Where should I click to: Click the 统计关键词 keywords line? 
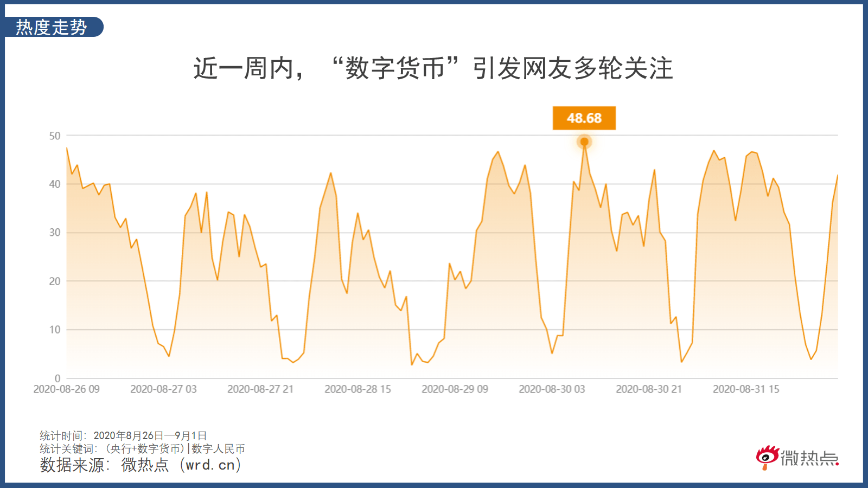coord(142,449)
